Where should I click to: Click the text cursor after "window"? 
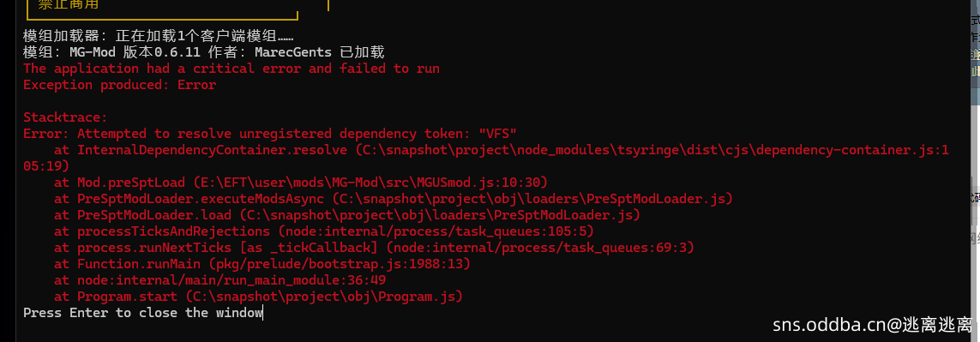263,313
